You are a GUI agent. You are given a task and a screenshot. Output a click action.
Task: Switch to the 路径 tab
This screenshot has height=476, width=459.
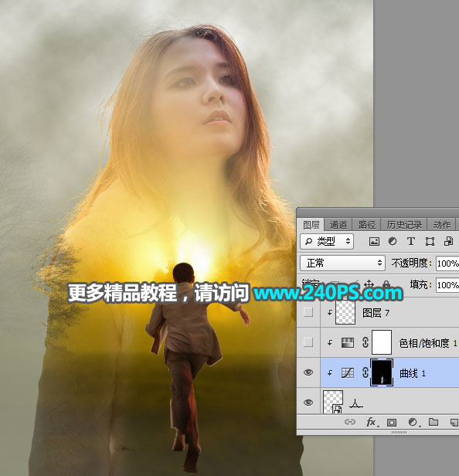366,225
